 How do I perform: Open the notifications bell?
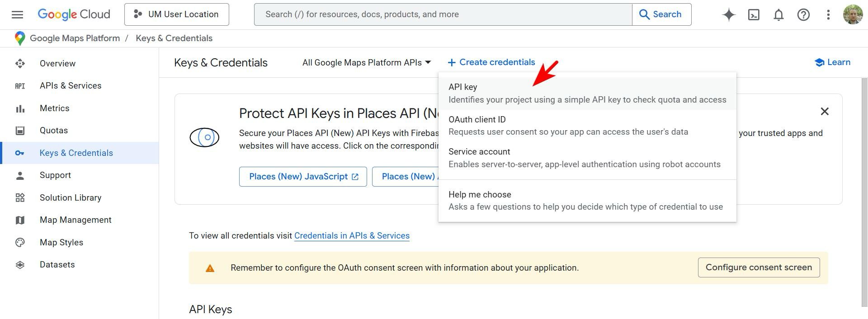coord(778,14)
